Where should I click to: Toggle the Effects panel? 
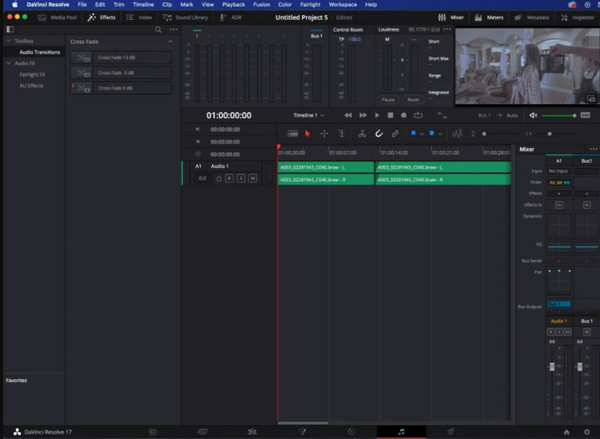(101, 17)
